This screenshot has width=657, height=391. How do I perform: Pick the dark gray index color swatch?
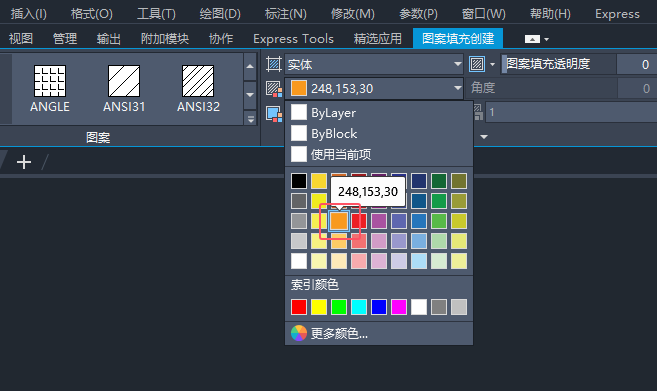(439, 307)
